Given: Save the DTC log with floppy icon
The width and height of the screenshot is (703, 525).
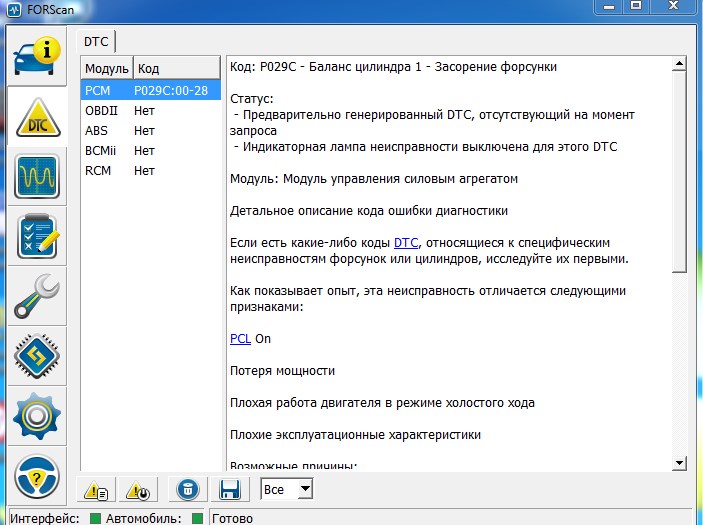Looking at the screenshot, I should tap(230, 490).
